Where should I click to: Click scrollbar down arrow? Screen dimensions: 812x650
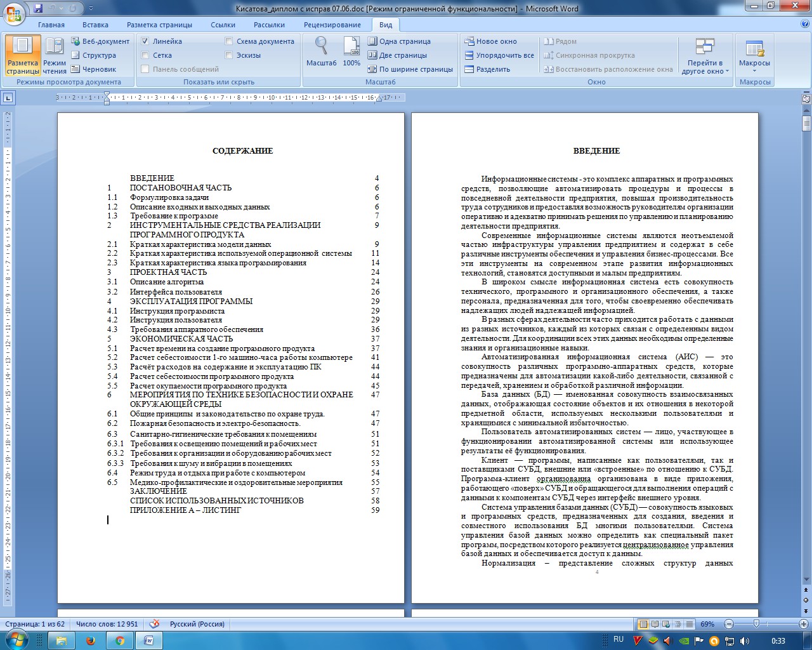806,580
